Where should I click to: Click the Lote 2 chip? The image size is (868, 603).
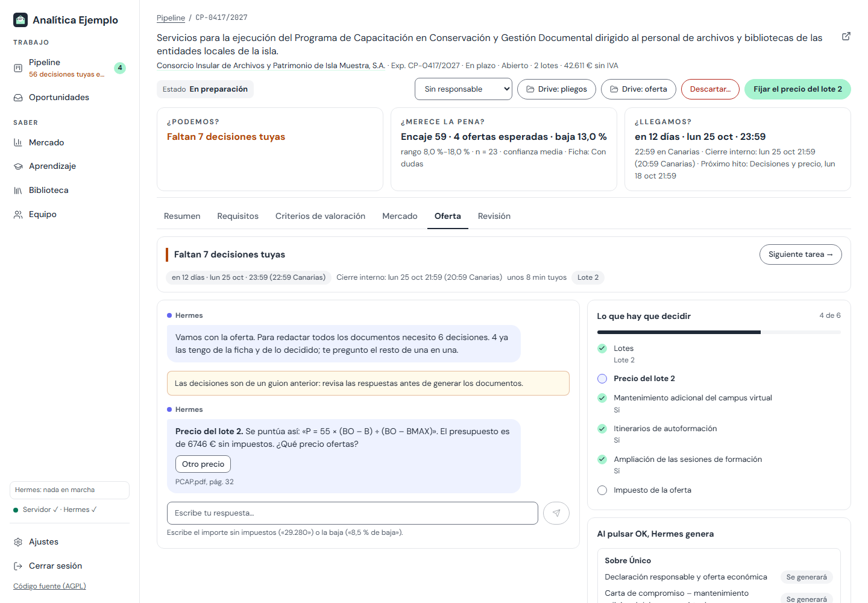[x=588, y=277]
